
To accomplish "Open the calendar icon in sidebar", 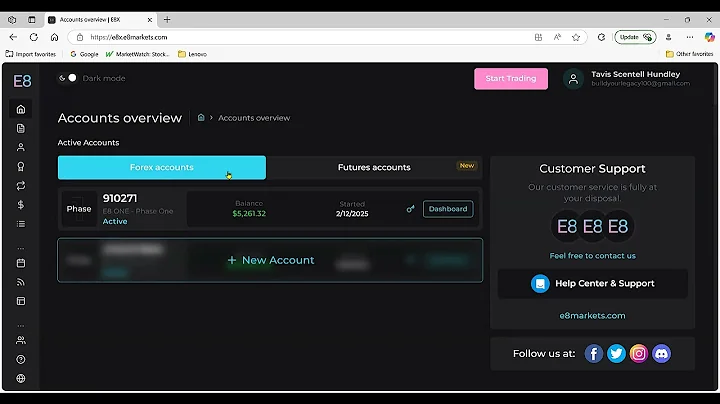I will click(x=21, y=263).
